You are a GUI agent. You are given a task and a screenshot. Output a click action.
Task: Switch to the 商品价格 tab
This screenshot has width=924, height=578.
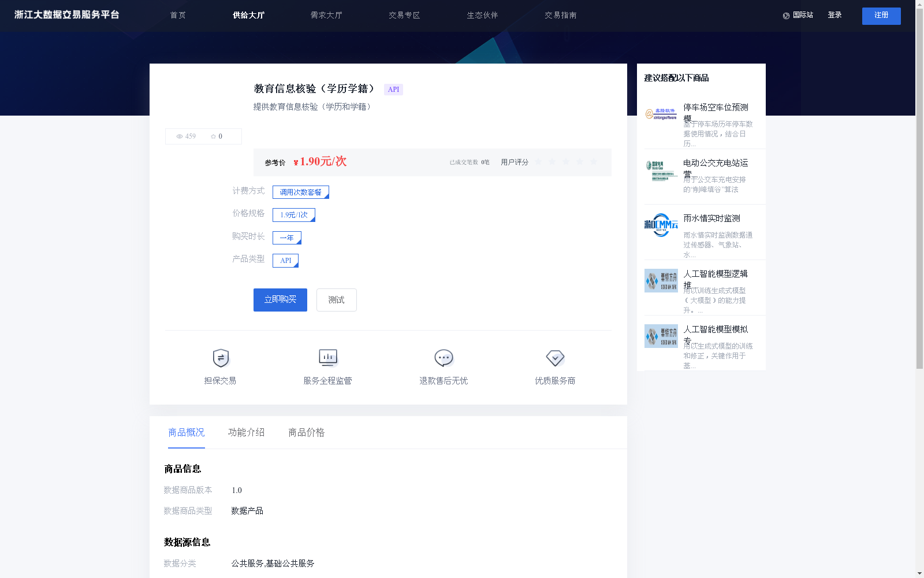[307, 432]
